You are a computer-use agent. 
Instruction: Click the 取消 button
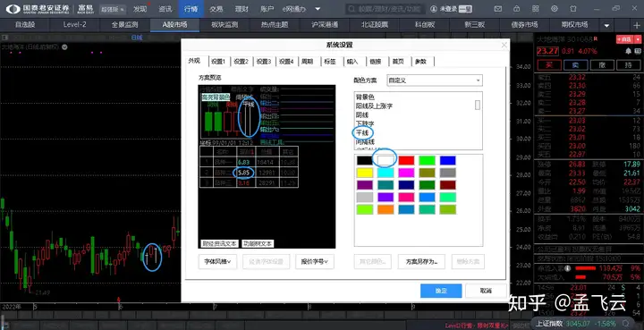[486, 291]
